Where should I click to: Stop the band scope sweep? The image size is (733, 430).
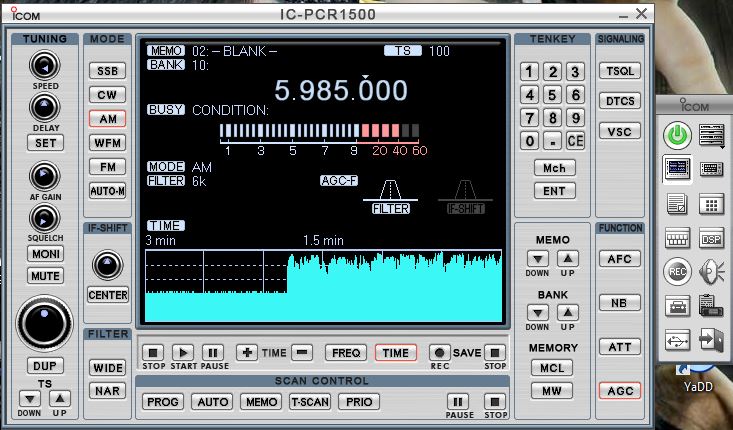coord(153,353)
